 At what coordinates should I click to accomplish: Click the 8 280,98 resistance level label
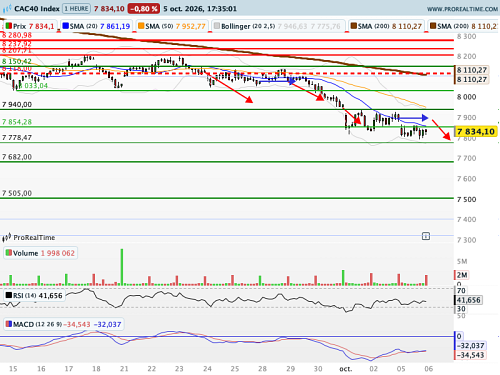[17, 35]
